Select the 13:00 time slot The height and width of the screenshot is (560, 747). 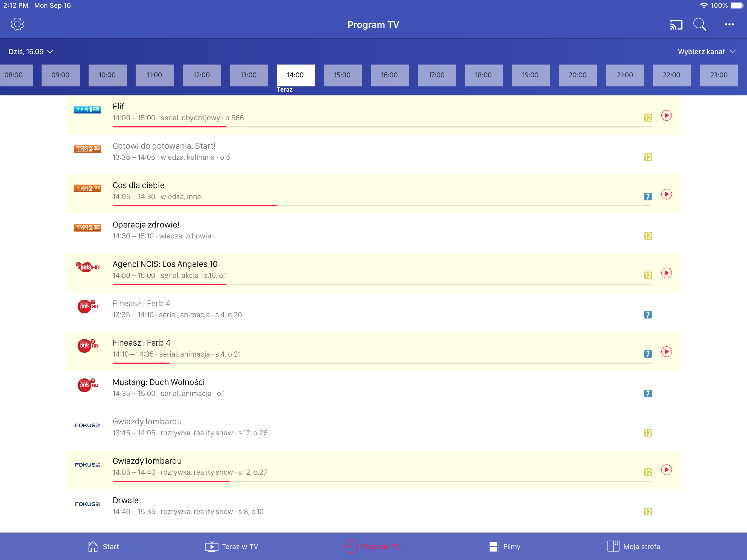point(249,75)
